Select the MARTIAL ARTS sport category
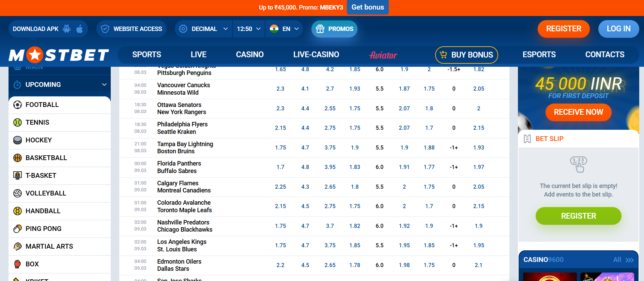This screenshot has width=644, height=281. pos(60,246)
